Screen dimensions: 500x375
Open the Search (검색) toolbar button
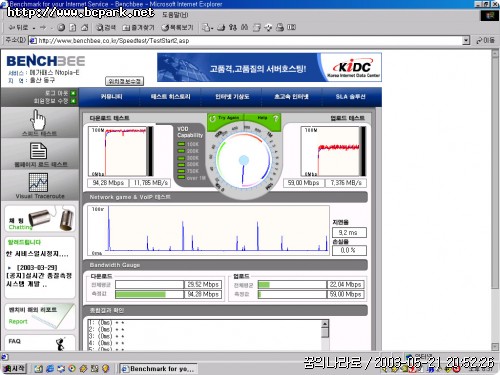point(106,28)
